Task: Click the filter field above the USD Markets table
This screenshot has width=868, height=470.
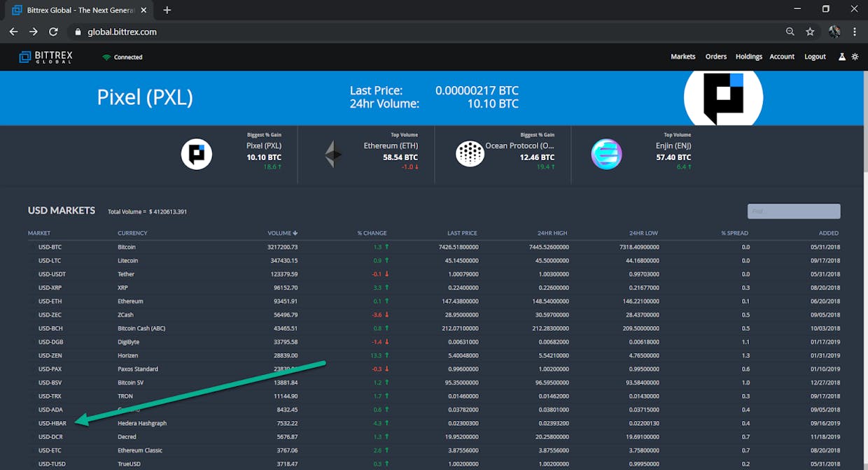Action: [794, 211]
